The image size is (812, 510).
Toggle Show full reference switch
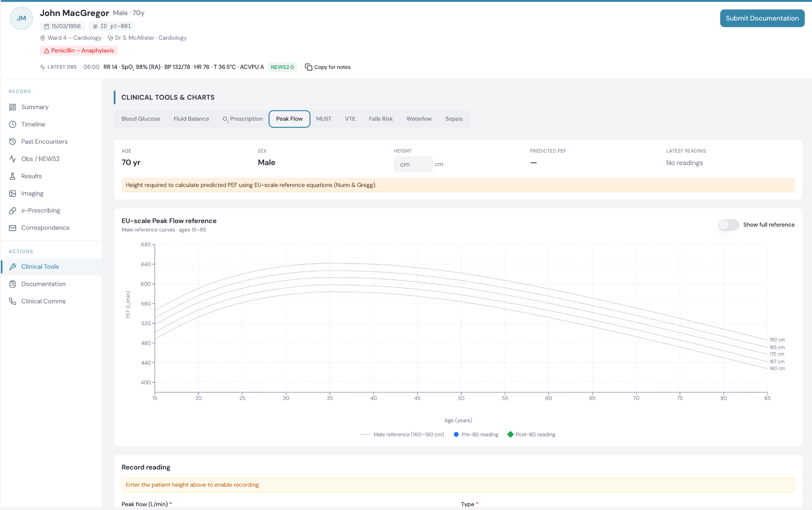[x=728, y=225]
